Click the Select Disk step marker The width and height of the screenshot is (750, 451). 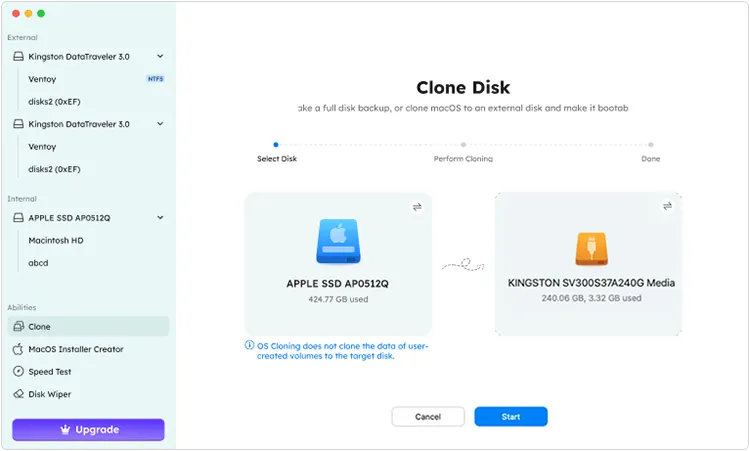pos(276,144)
